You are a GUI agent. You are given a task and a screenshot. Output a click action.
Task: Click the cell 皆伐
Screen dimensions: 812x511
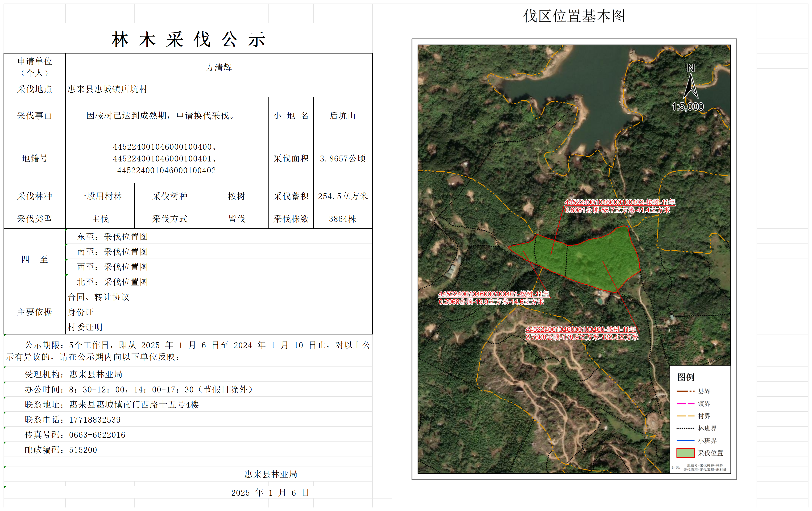point(237,218)
